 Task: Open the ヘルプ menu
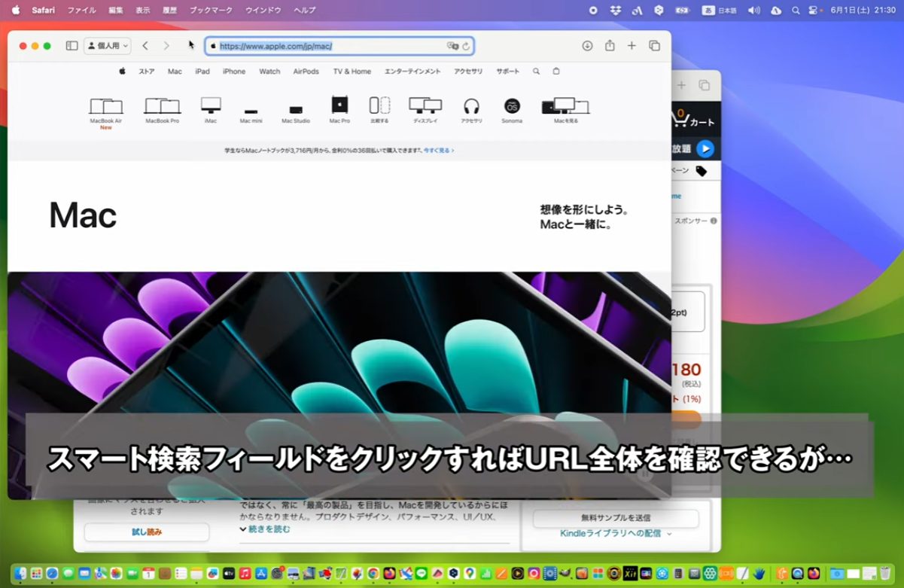tap(305, 11)
